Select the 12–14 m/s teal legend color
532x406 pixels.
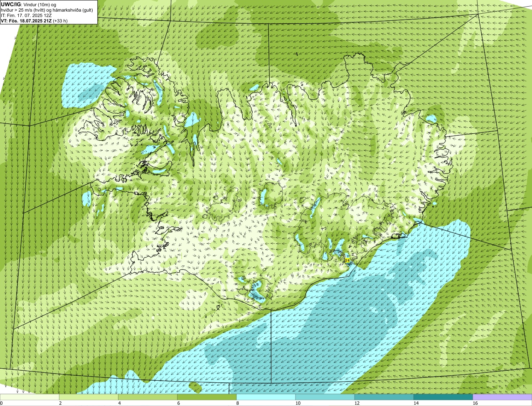click(384, 397)
